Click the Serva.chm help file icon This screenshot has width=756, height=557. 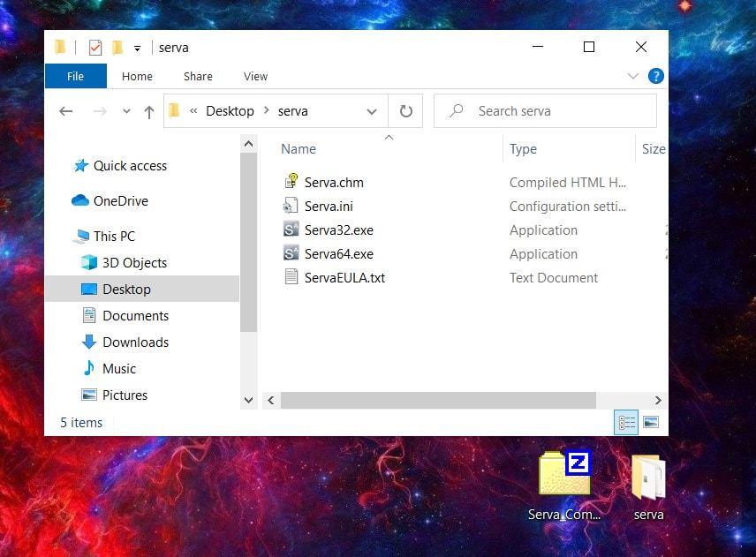click(291, 182)
